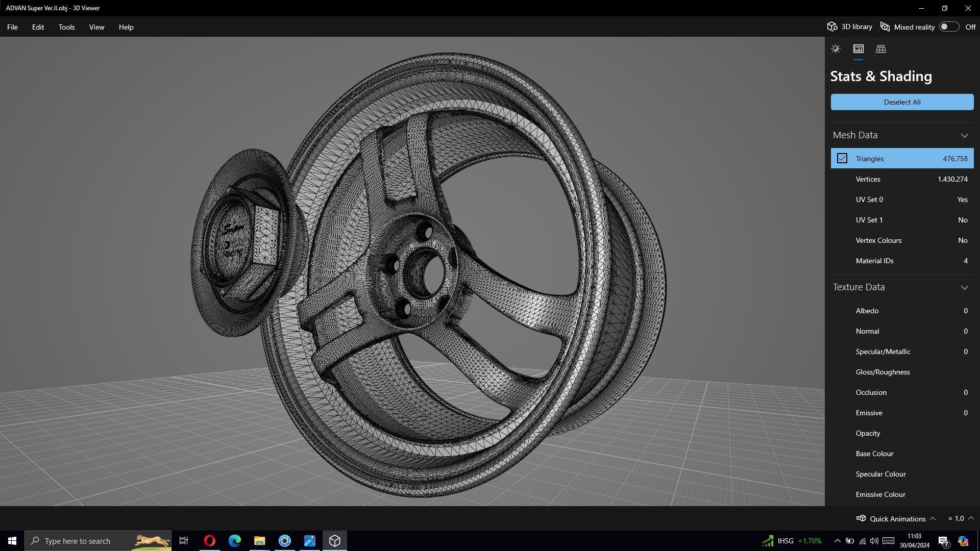Select the Occlusion row
The image size is (980, 551).
902,392
